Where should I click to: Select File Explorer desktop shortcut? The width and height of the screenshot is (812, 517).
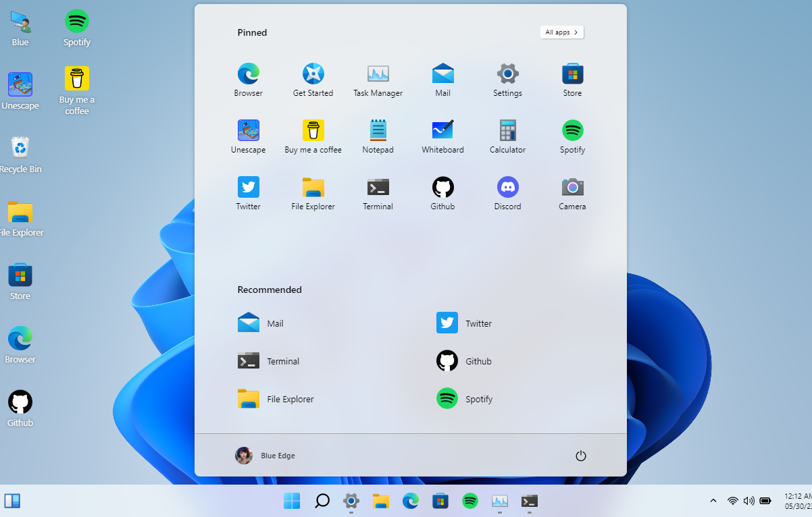click(20, 219)
